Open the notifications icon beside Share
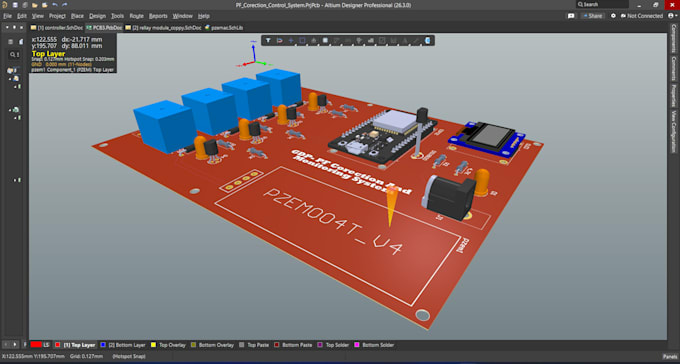The image size is (680, 364). [571, 16]
